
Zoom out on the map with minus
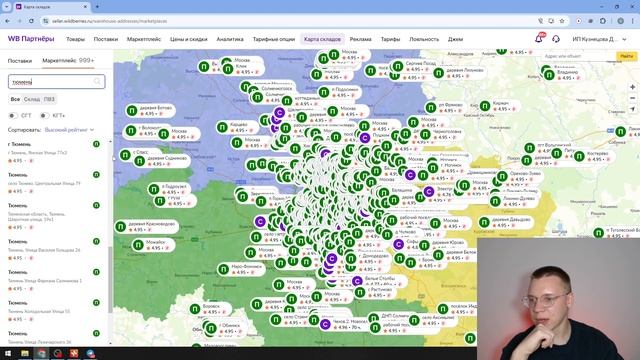pyautogui.click(x=632, y=98)
